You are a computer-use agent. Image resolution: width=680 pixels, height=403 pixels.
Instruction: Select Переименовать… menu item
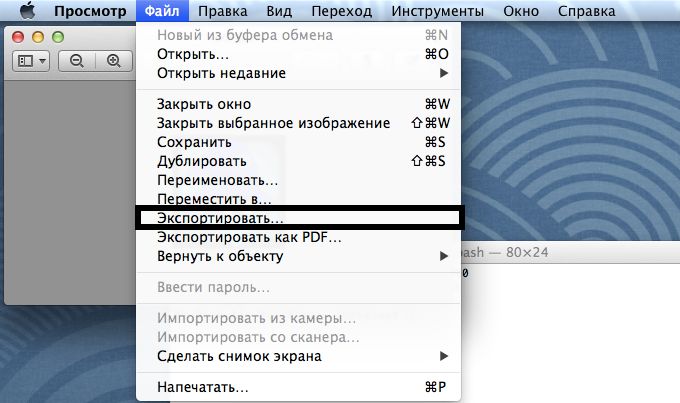217,180
